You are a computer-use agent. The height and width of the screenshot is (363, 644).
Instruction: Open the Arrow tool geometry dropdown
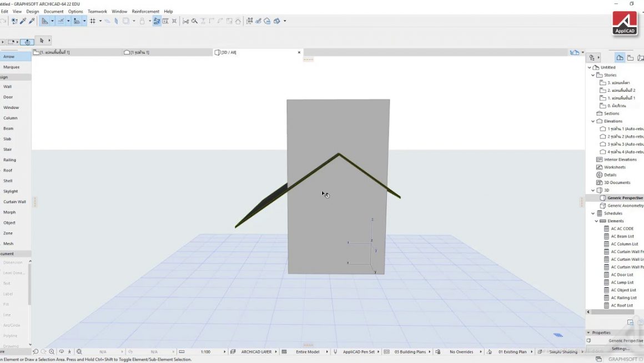point(49,41)
